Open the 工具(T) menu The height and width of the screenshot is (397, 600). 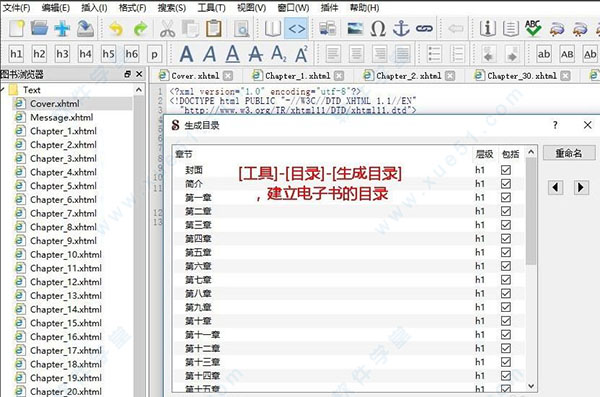click(211, 8)
